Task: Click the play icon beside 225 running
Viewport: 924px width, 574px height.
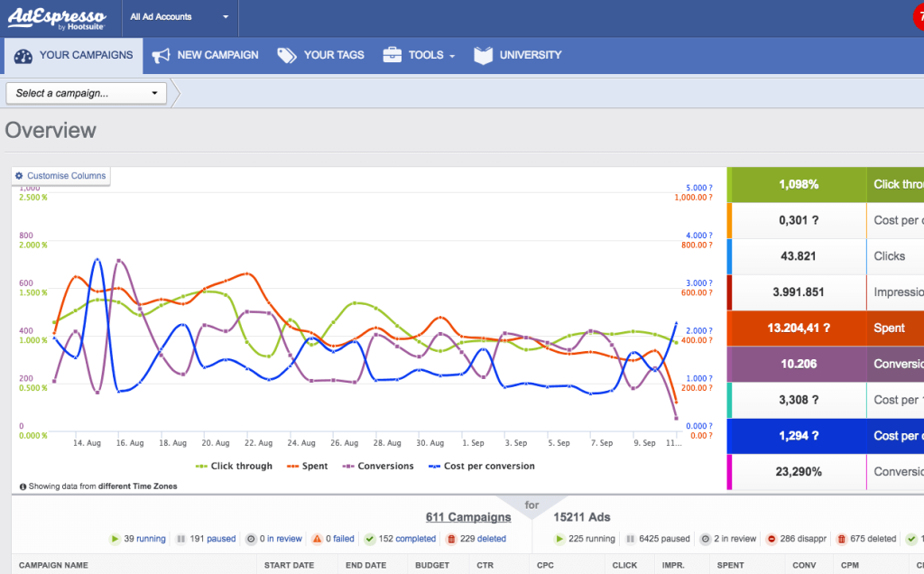Action: tap(559, 539)
